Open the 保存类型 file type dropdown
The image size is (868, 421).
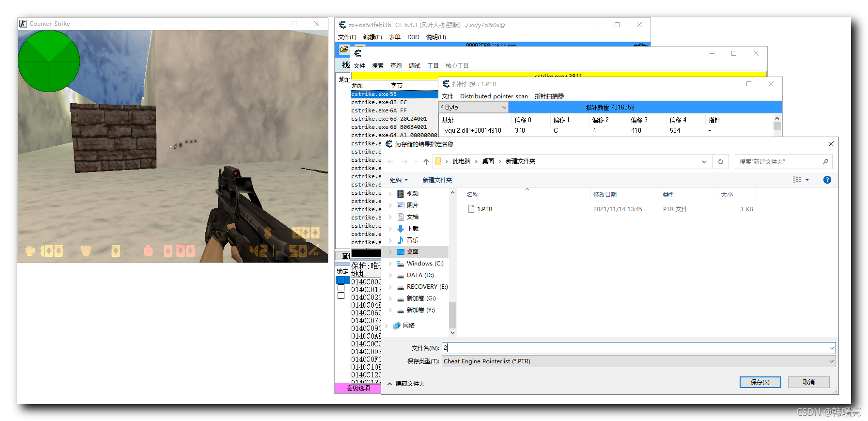(639, 361)
